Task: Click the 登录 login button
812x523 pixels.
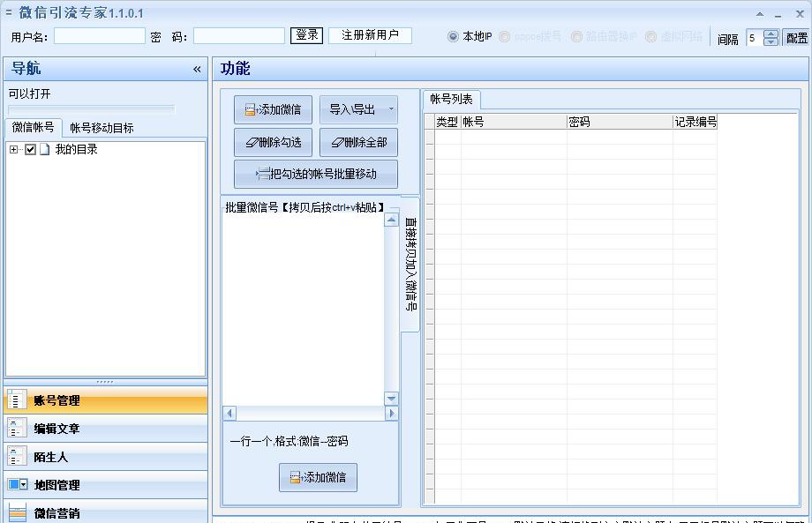Action: click(x=306, y=35)
